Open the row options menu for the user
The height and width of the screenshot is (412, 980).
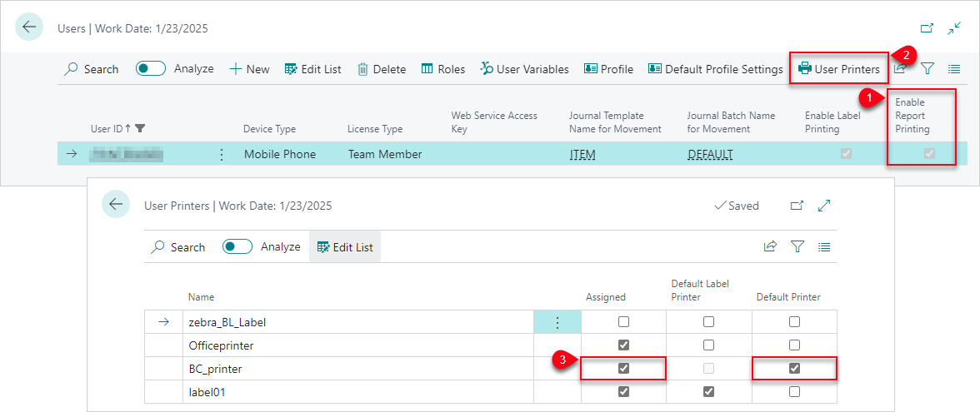[221, 154]
